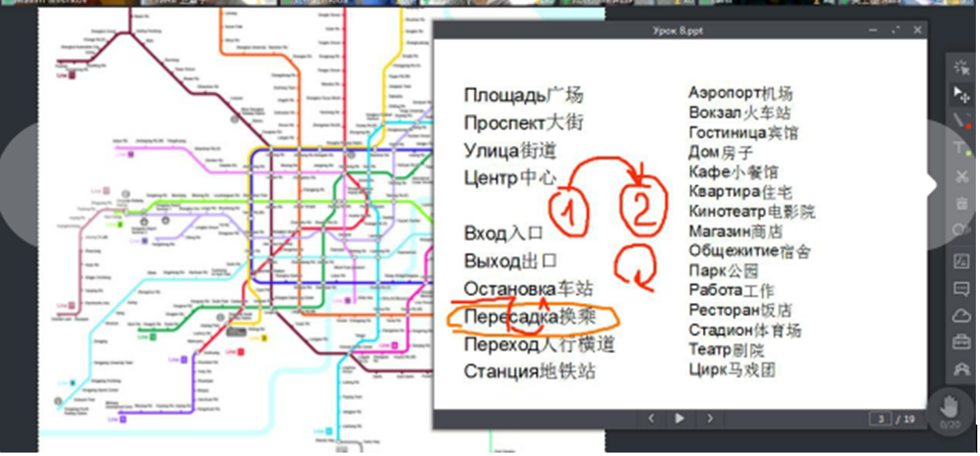Screen dimensions: 980x456
Task: Minimize the Урок 8.ppt window
Action: coord(873,30)
